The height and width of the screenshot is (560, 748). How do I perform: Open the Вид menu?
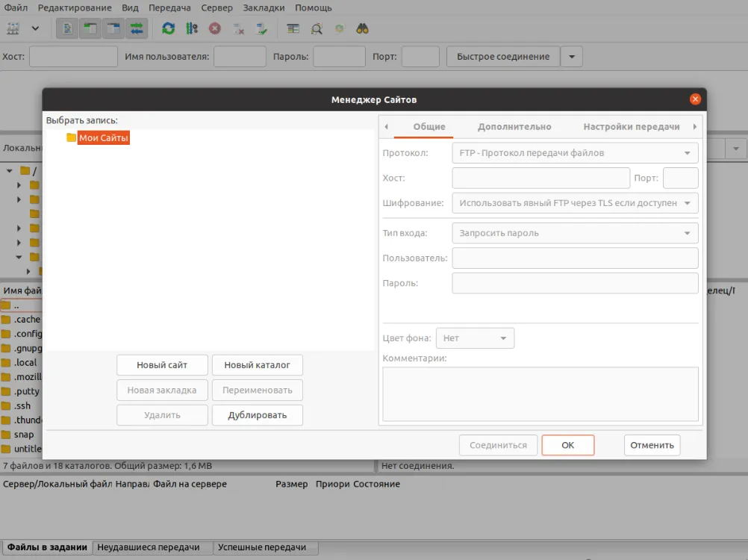[130, 7]
